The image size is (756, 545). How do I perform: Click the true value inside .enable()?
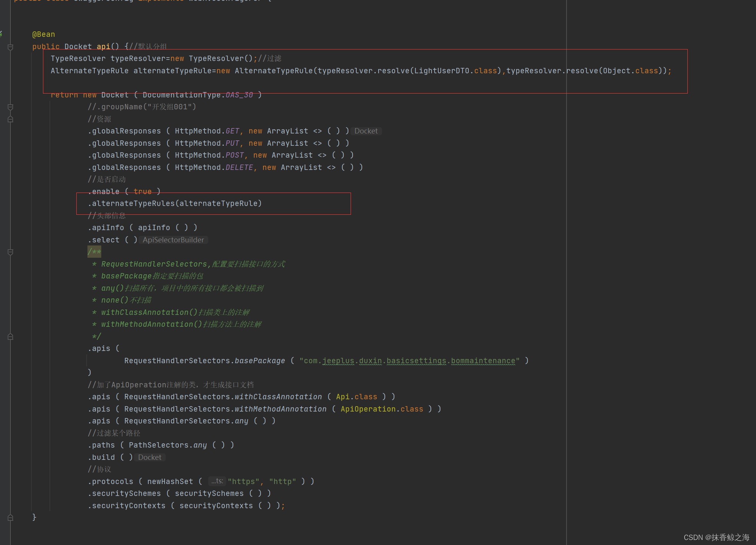point(142,191)
